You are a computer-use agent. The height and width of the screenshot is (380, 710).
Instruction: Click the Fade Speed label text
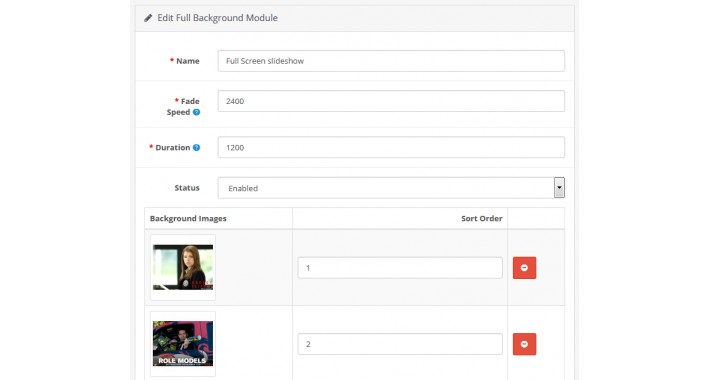point(183,106)
